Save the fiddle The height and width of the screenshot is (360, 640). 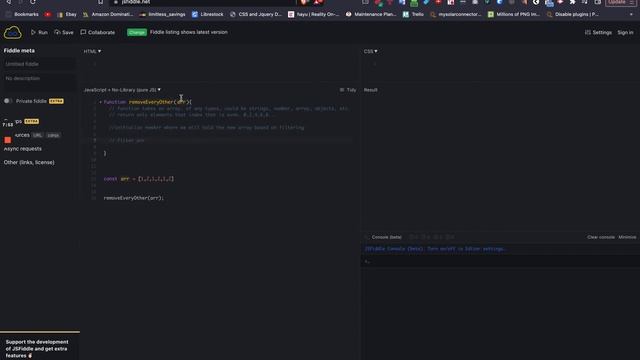coord(64,32)
